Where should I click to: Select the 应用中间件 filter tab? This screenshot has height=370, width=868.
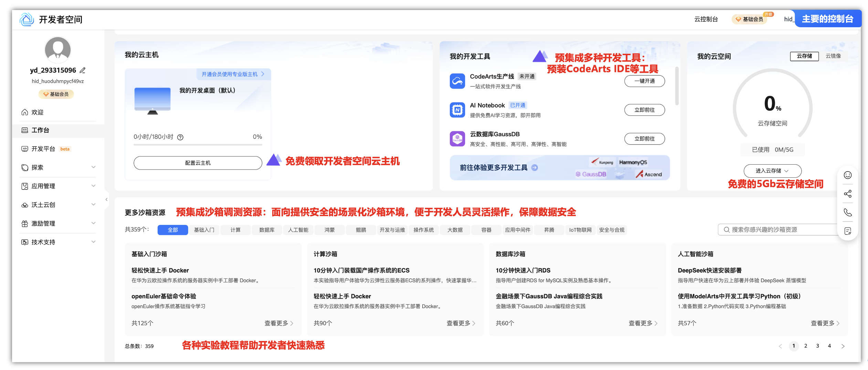[x=518, y=230]
